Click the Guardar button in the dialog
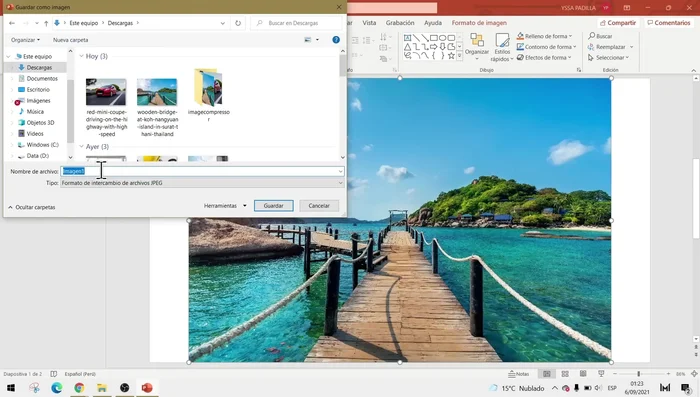This screenshot has height=397, width=700. pos(274,206)
